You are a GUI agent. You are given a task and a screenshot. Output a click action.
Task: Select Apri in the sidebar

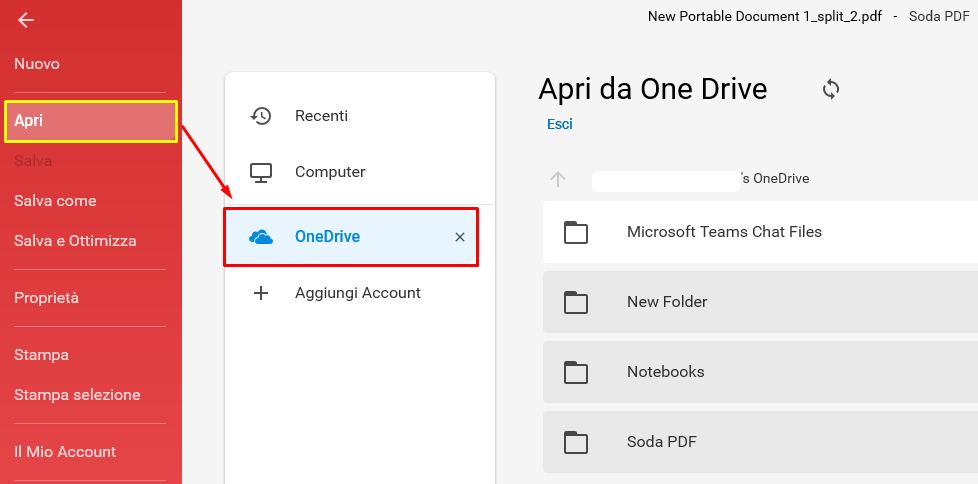coord(91,121)
